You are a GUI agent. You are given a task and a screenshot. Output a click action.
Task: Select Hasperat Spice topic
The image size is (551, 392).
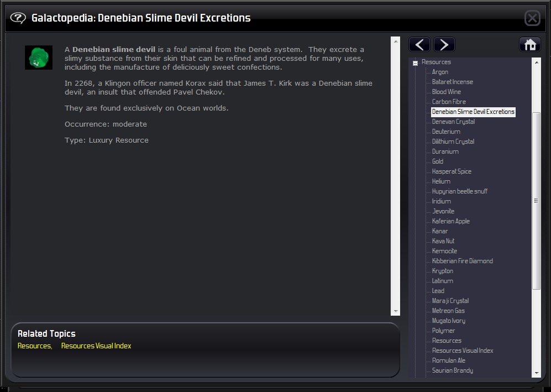pyautogui.click(x=452, y=171)
